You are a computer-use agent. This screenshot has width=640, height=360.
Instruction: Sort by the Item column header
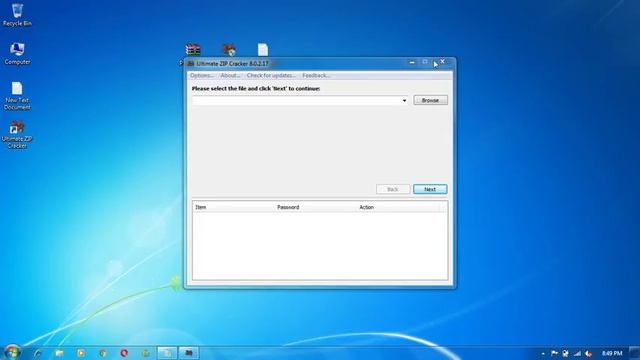(234, 207)
